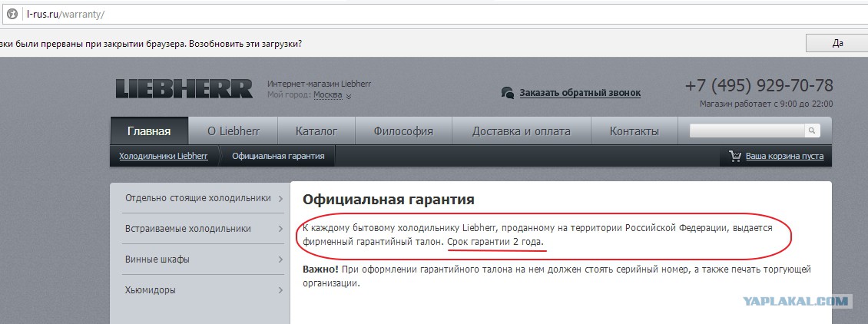Click the 'Да' button in downloads prompt
The height and width of the screenshot is (324, 868).
(x=837, y=43)
